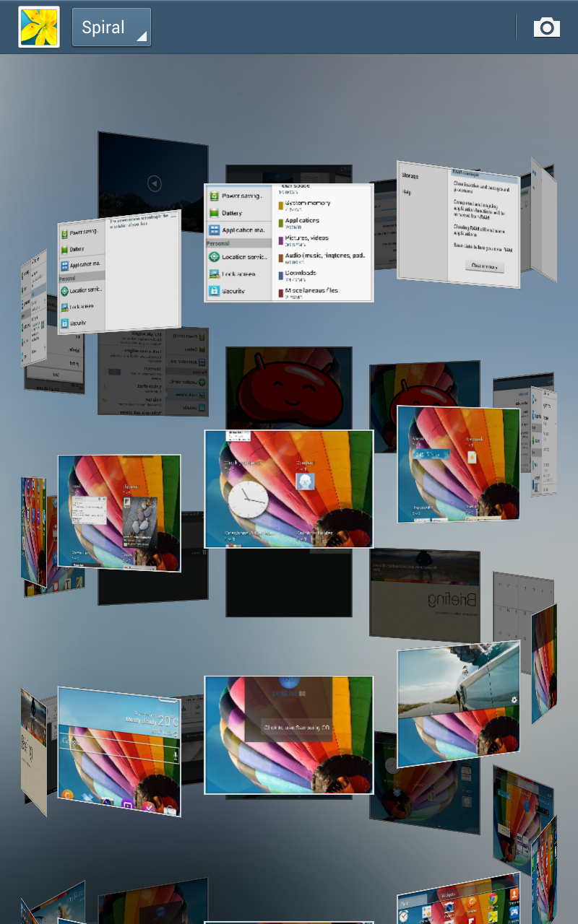Image resolution: width=578 pixels, height=924 pixels.
Task: Open the home screen screenshot with analog clock
Action: [289, 489]
